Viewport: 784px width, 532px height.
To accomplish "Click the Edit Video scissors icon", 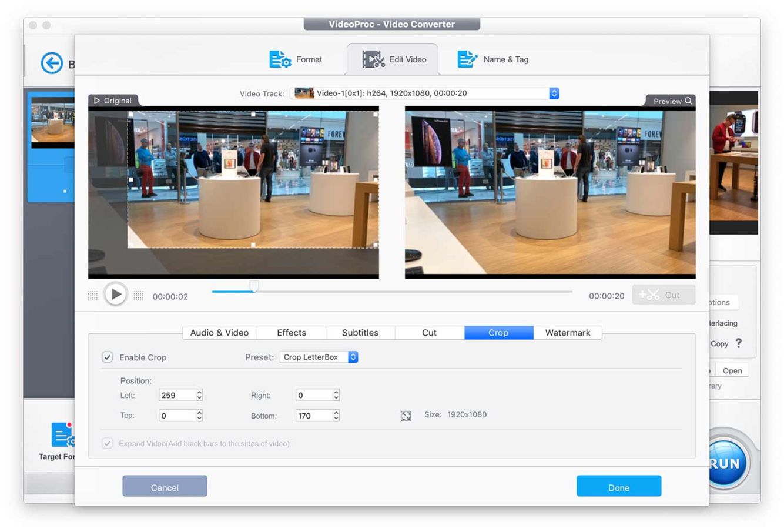I will click(373, 59).
